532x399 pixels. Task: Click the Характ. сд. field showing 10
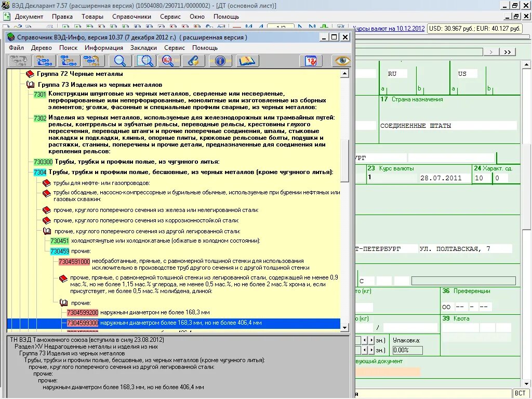482,178
